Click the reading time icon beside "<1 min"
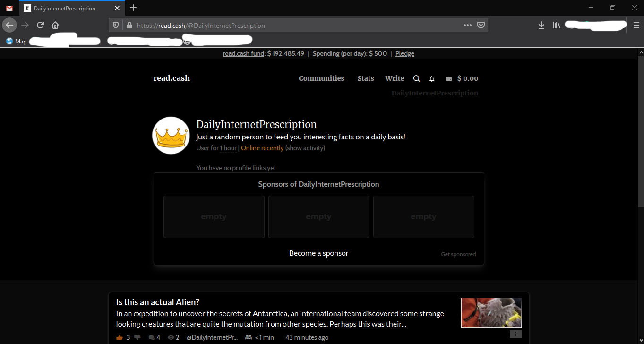This screenshot has width=644, height=344. click(x=249, y=337)
